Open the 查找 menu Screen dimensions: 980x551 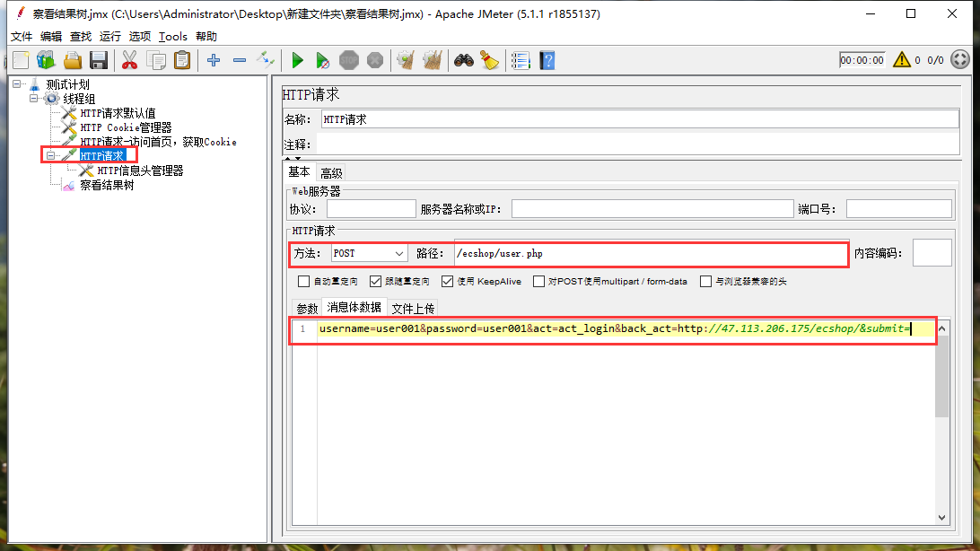(81, 36)
